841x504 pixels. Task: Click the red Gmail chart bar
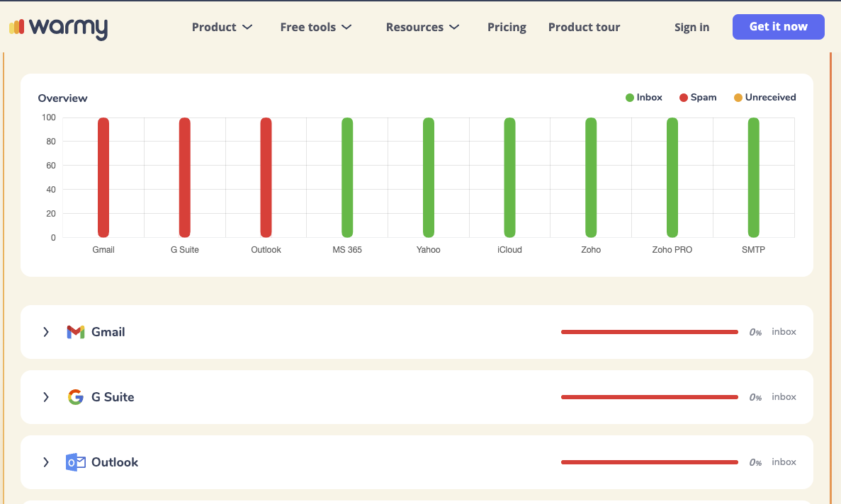click(x=103, y=177)
